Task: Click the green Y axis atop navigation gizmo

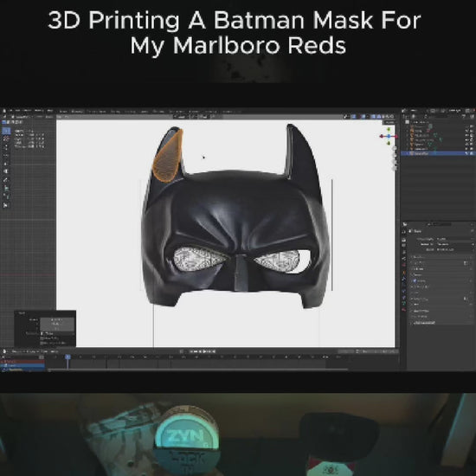Action: [389, 130]
